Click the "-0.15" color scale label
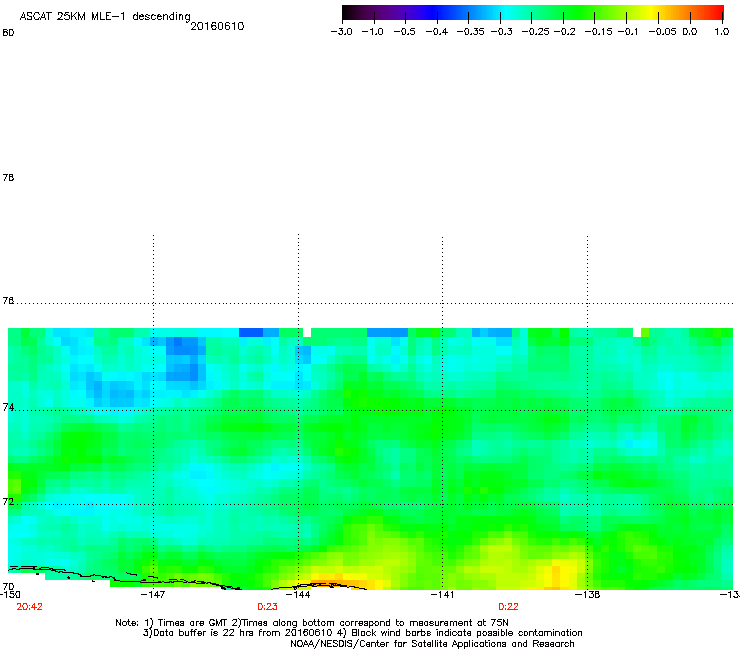This screenshot has height=650, width=740. tap(599, 32)
